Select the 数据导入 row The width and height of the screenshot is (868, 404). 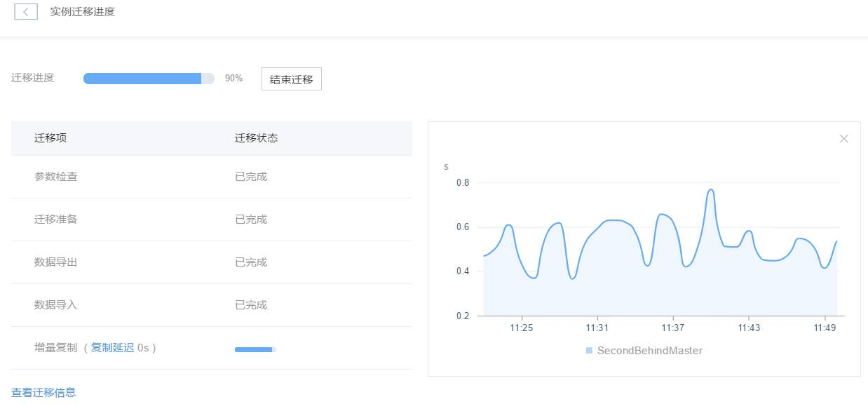(x=212, y=305)
